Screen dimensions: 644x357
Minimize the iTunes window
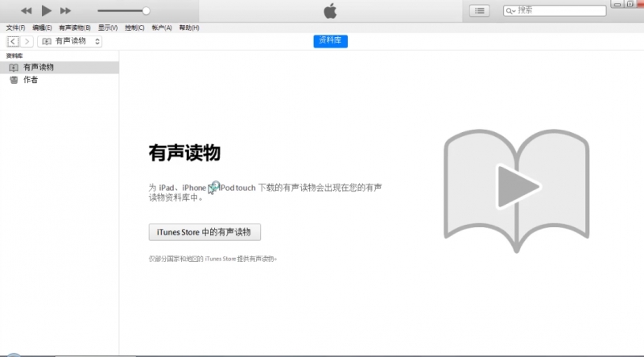617,4
